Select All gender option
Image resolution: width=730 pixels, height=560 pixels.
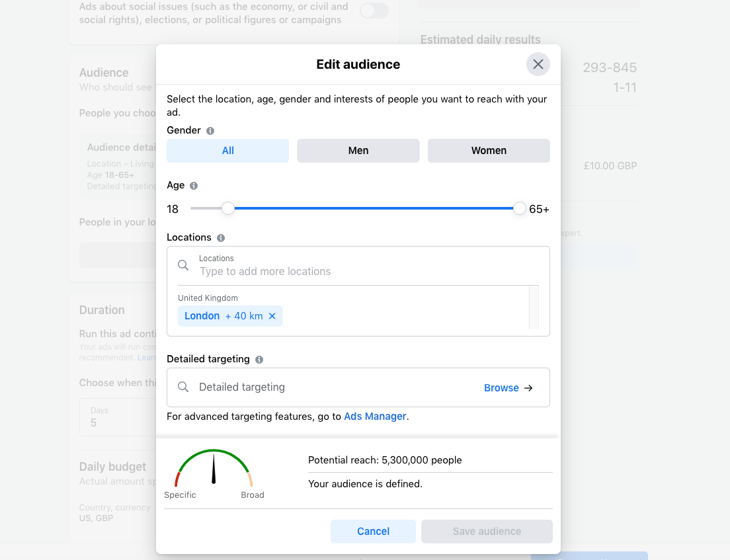tap(227, 151)
